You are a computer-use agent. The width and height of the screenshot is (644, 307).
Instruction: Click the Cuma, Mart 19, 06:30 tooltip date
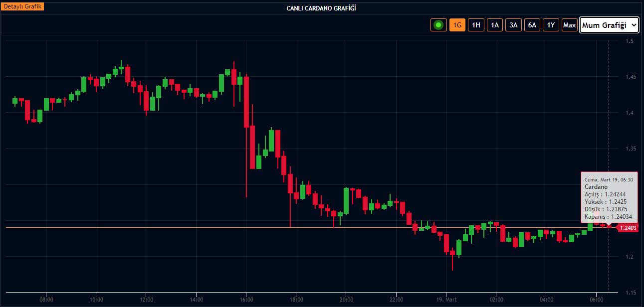click(609, 179)
